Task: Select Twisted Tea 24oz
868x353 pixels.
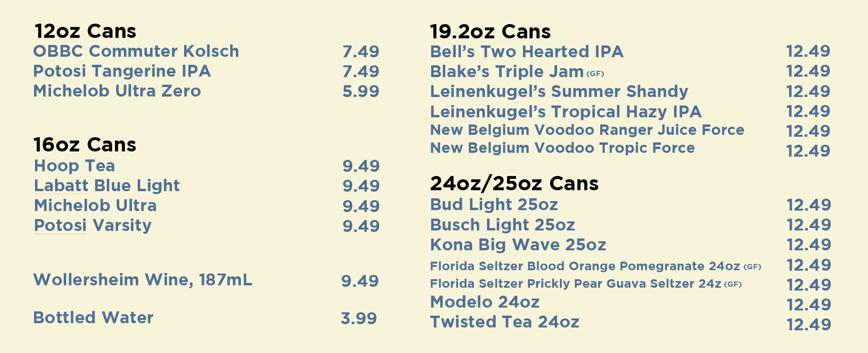Action: coord(505,322)
